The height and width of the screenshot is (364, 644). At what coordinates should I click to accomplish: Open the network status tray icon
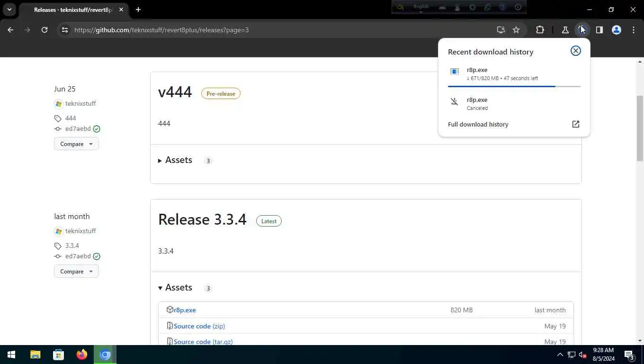pos(572,355)
